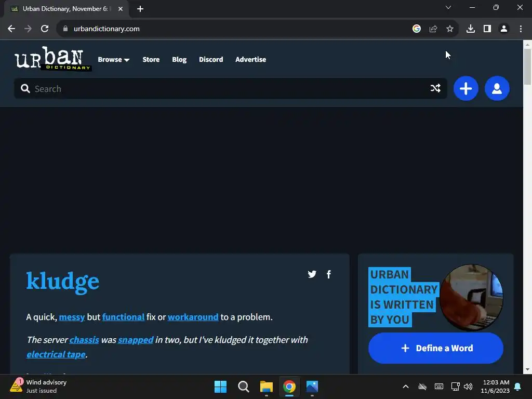Click the scrollbar down arrow
Image resolution: width=532 pixels, height=399 pixels.
pos(527,369)
